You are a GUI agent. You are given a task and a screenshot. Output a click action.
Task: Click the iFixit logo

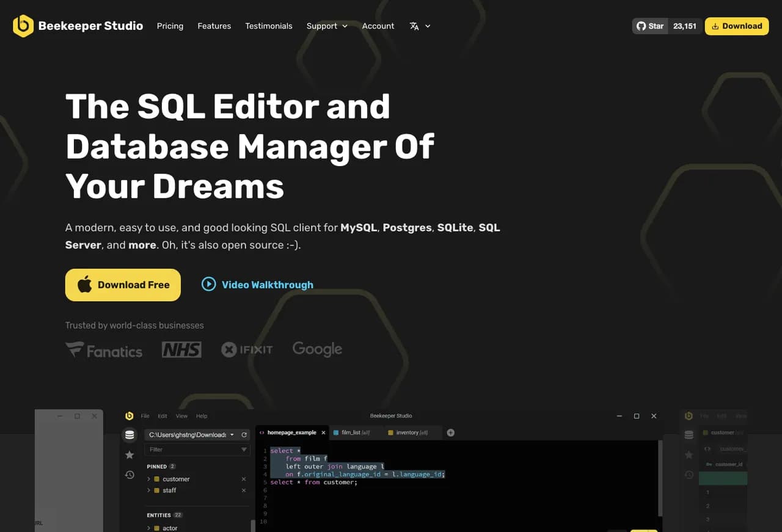click(x=247, y=349)
